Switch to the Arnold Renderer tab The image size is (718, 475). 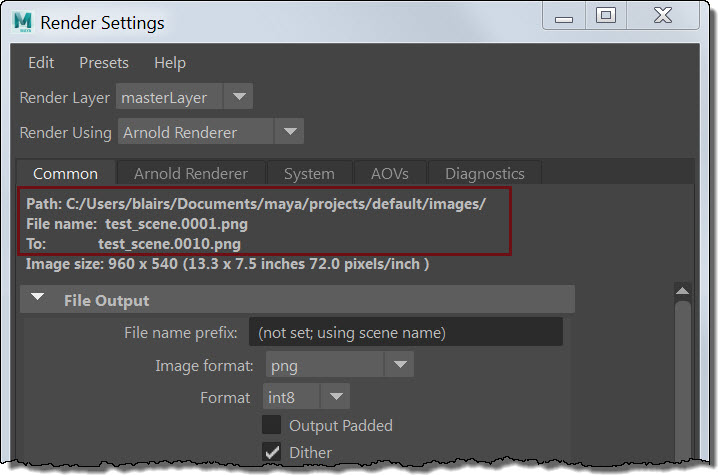click(190, 173)
